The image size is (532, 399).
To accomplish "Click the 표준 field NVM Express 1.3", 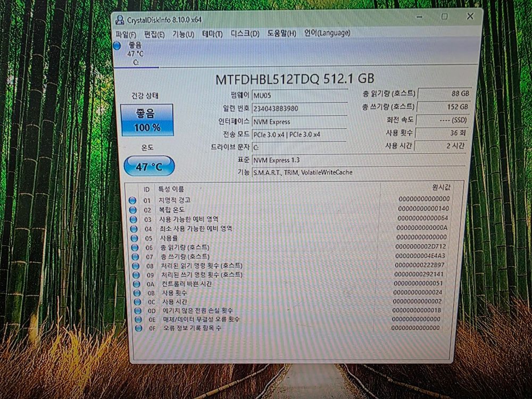I will click(x=359, y=160).
